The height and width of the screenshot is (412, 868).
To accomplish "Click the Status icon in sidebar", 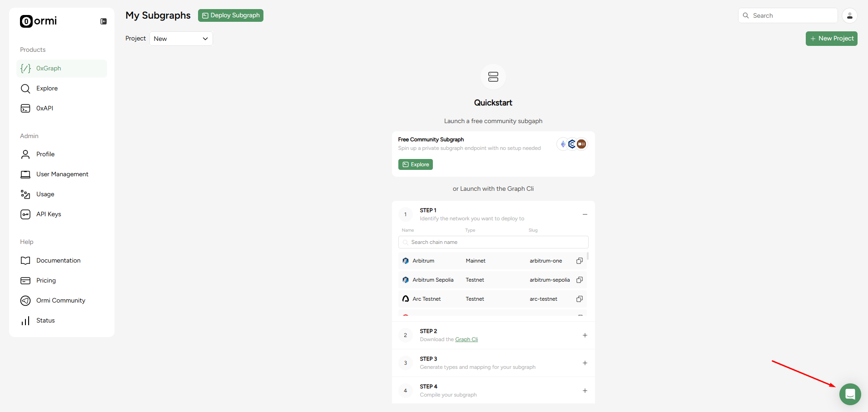I will (25, 320).
